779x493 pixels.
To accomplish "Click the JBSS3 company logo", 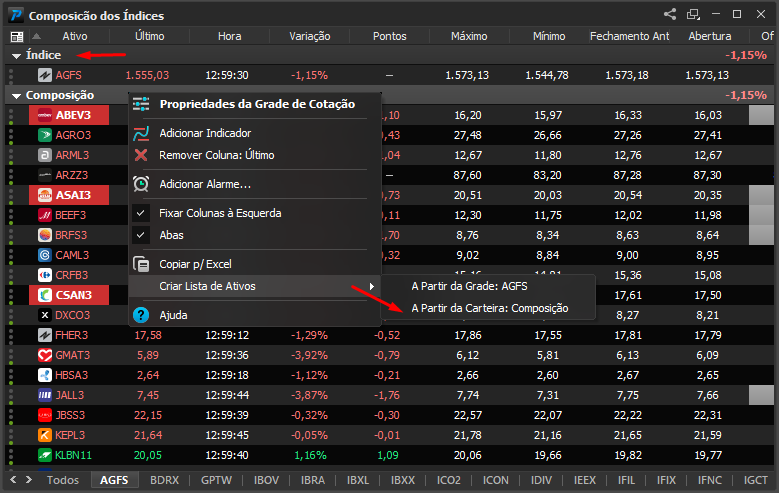I will (45, 415).
